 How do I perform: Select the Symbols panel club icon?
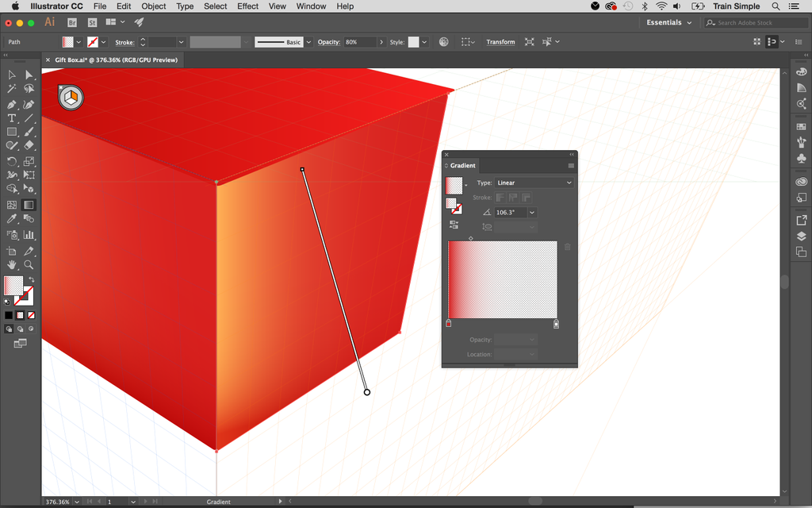(801, 159)
